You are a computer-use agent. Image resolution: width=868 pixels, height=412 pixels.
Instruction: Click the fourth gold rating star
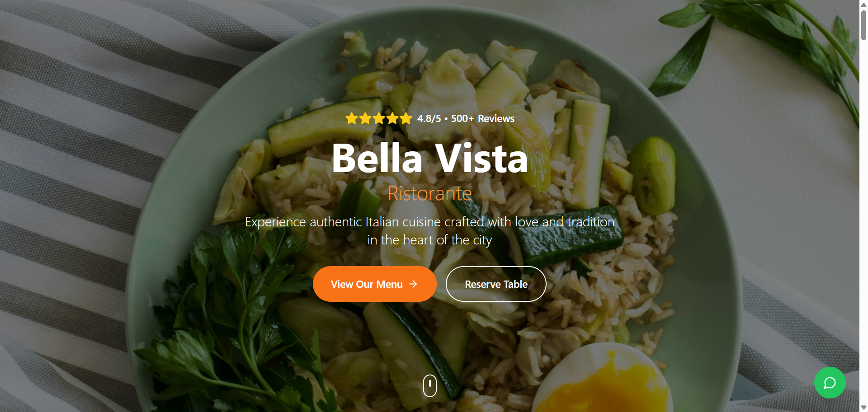coord(392,118)
